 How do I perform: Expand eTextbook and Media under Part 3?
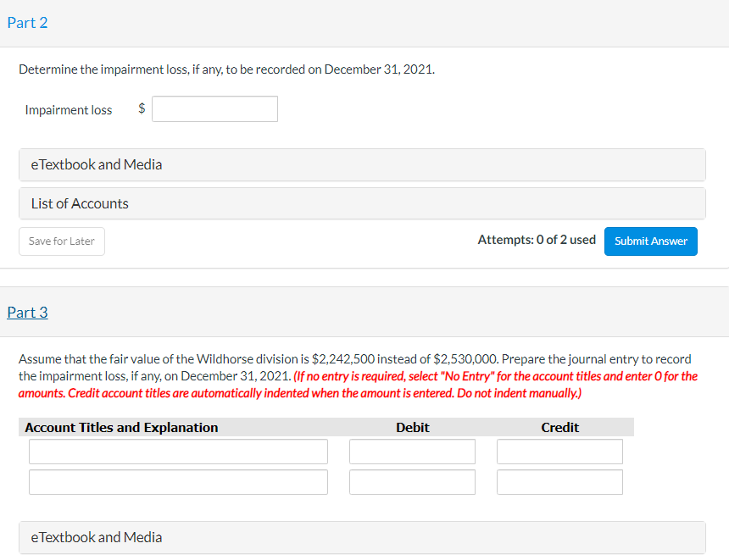tap(362, 538)
